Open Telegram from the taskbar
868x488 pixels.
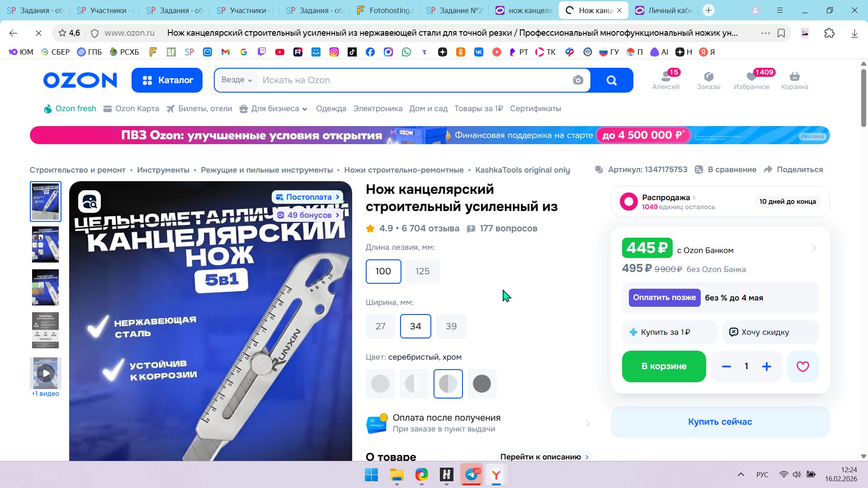[472, 474]
